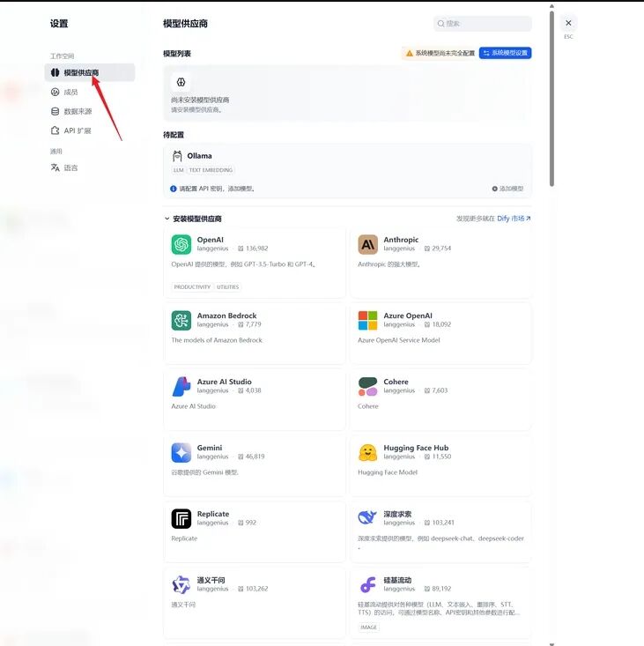The image size is (644, 646).
Task: Select the 通义千问 card title
Action: tap(211, 580)
